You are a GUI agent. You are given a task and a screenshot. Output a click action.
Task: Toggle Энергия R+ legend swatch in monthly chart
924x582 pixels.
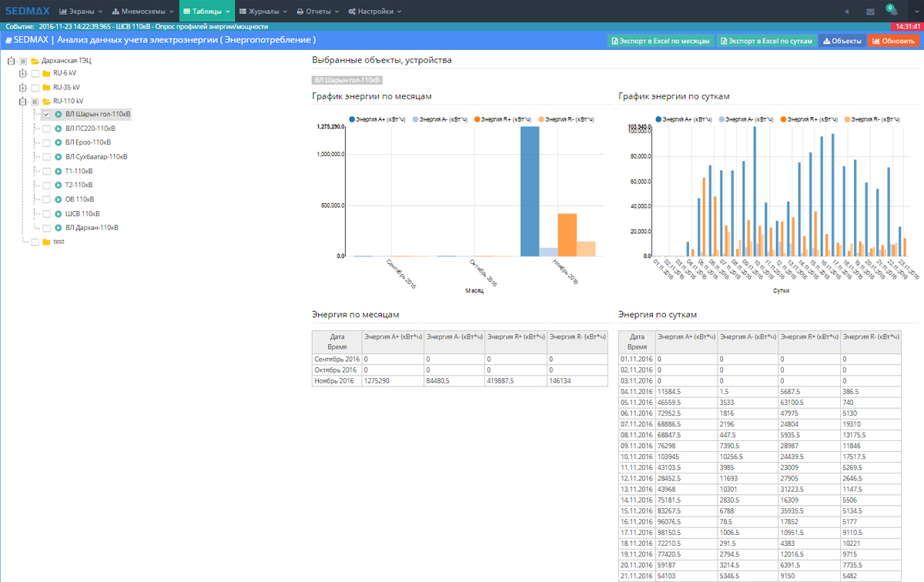point(477,119)
